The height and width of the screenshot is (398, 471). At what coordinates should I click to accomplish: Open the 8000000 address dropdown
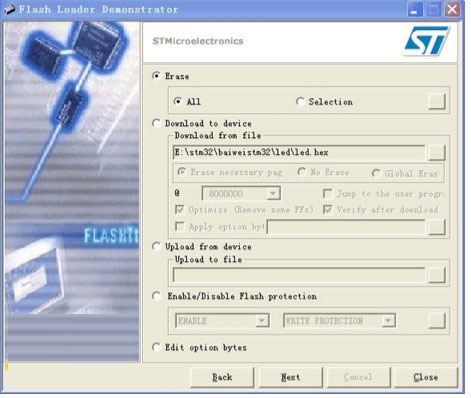pyautogui.click(x=273, y=194)
